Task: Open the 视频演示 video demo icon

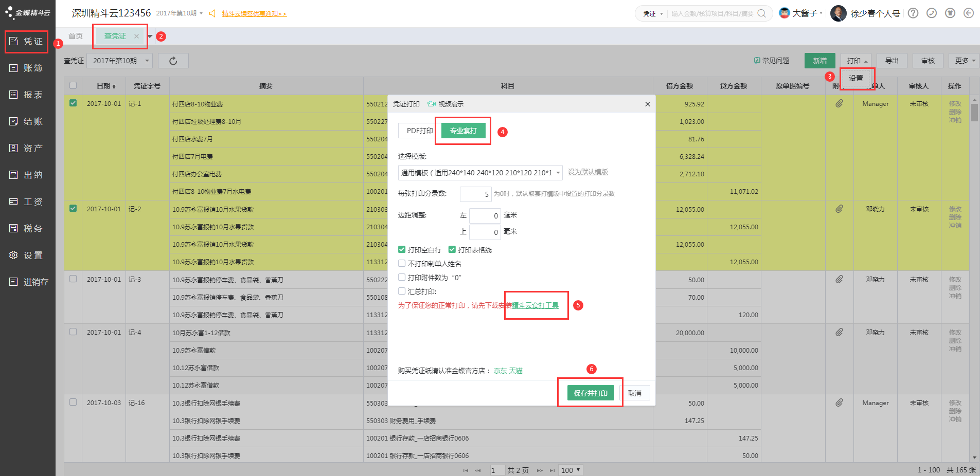Action: pos(432,104)
